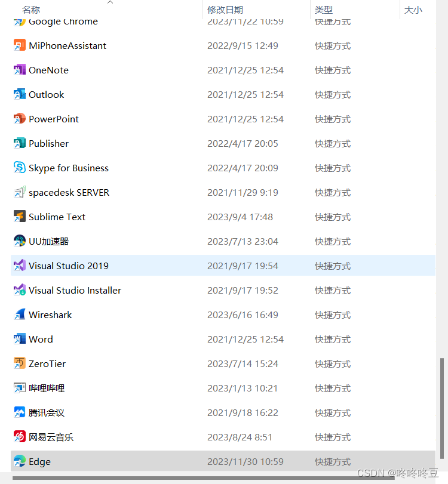Sort by the 修改日期 column header
The height and width of the screenshot is (484, 448).
pyautogui.click(x=225, y=10)
